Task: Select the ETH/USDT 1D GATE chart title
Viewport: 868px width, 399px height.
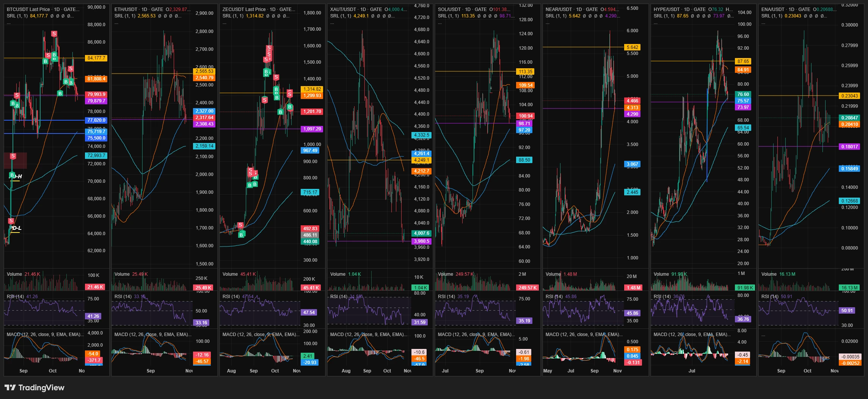Action: pos(139,9)
